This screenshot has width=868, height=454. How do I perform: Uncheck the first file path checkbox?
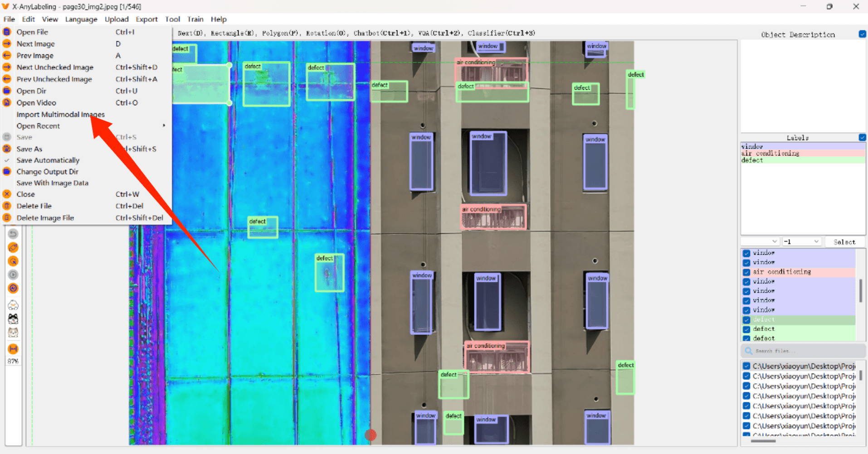pos(746,366)
